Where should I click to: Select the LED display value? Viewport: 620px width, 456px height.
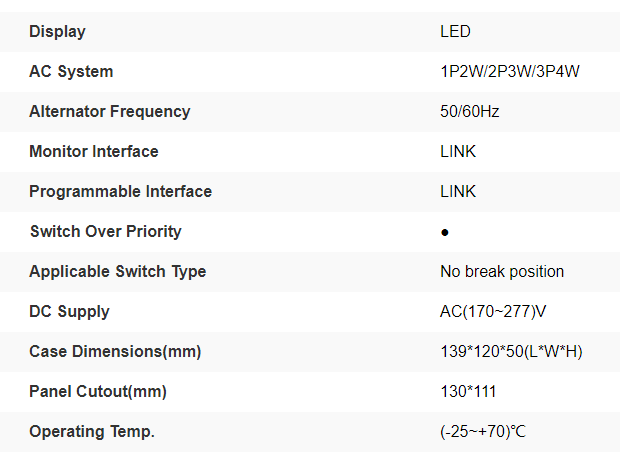(x=455, y=32)
